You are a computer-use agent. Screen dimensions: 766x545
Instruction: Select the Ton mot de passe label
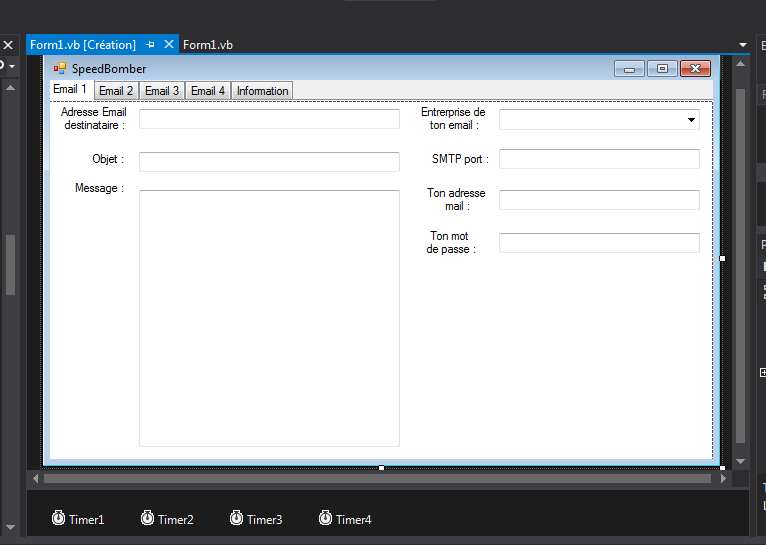pyautogui.click(x=450, y=243)
